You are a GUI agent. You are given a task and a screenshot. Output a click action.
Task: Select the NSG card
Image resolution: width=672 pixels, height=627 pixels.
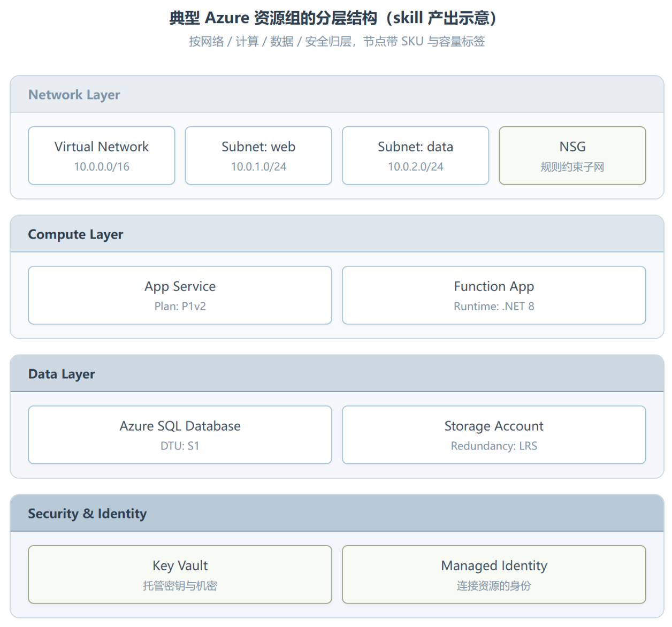pyautogui.click(x=572, y=156)
